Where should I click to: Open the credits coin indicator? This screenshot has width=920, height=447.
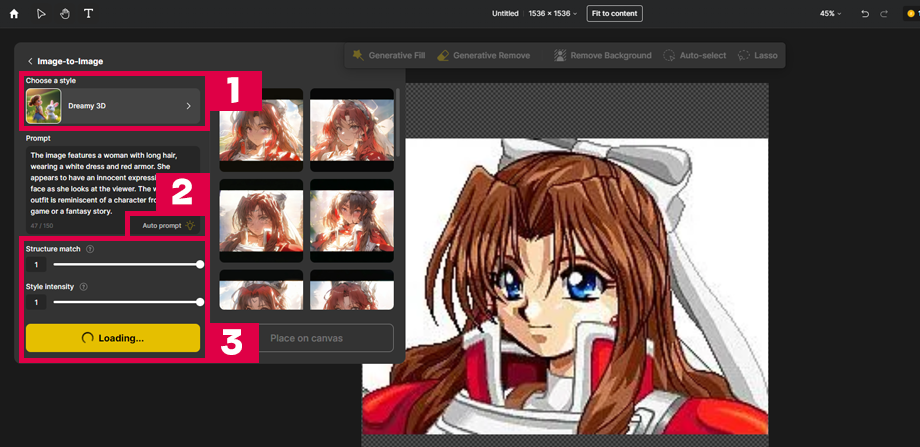(911, 13)
